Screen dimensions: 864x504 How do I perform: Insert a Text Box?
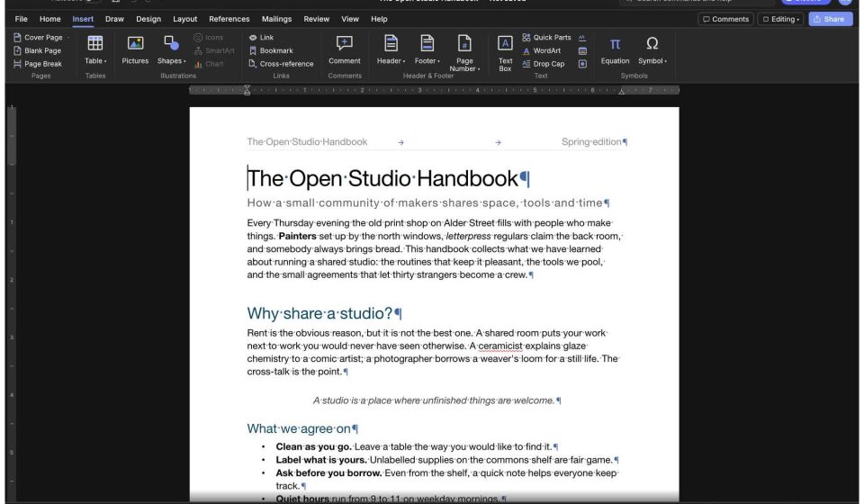(505, 53)
